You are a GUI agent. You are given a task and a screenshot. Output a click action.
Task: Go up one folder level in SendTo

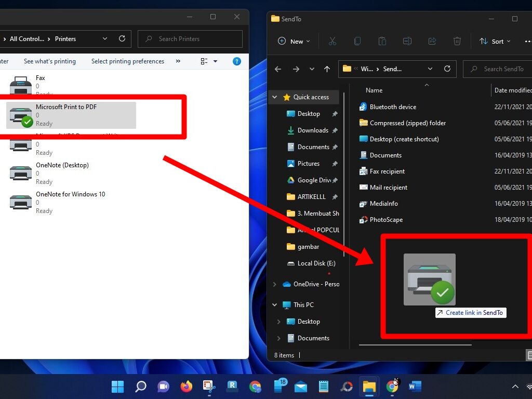tap(327, 69)
